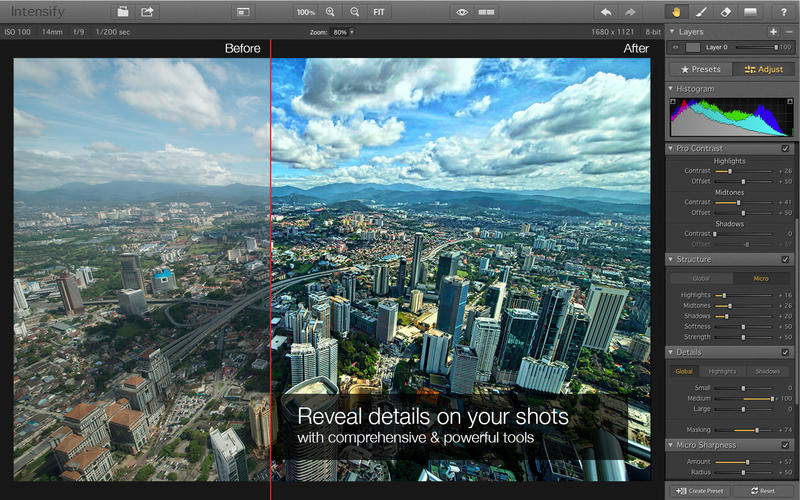The image size is (800, 500).
Task: Switch to the Presets tab
Action: [701, 69]
